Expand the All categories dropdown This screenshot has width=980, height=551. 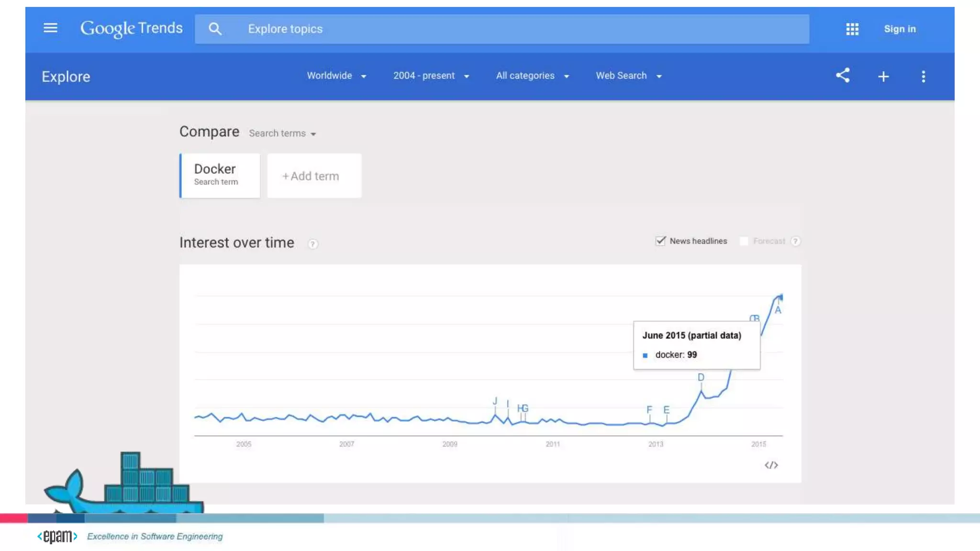(x=532, y=76)
